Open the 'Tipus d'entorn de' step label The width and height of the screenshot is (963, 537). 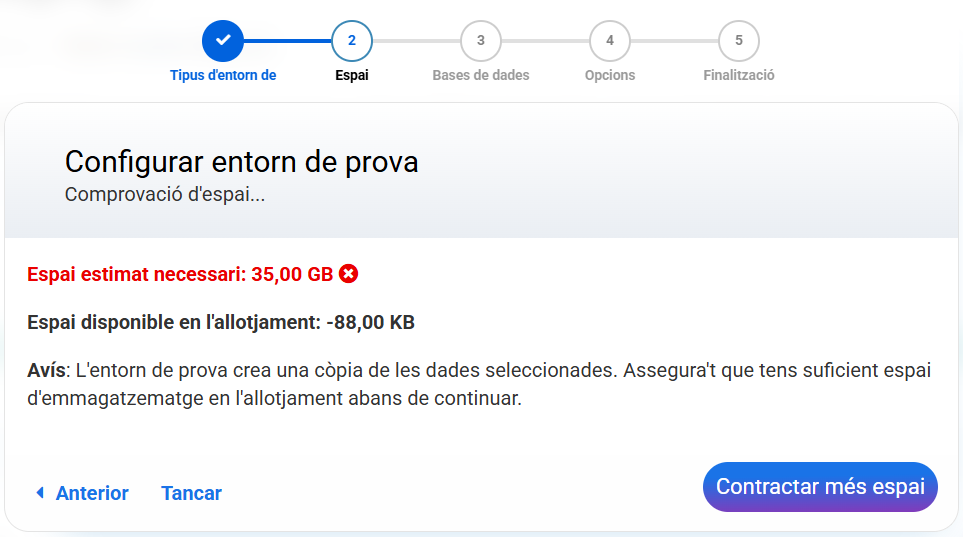[223, 75]
